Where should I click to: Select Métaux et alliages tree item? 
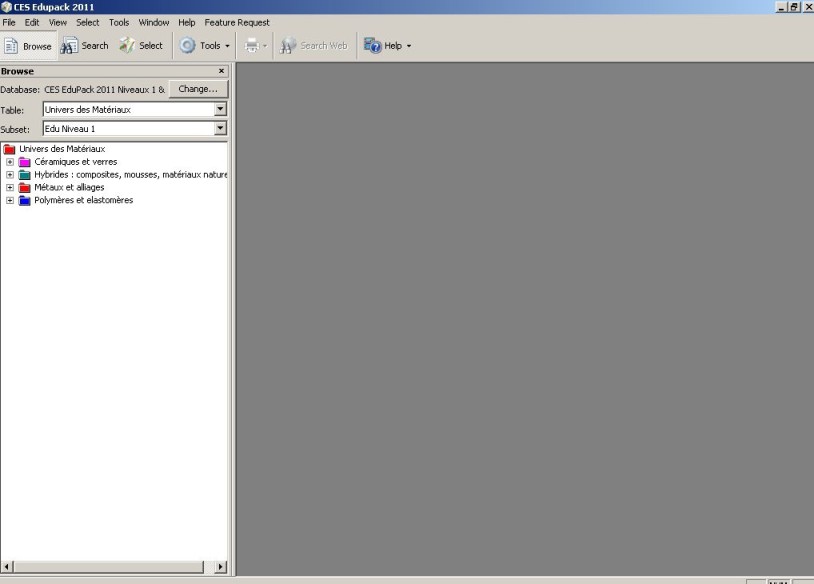click(x=69, y=187)
